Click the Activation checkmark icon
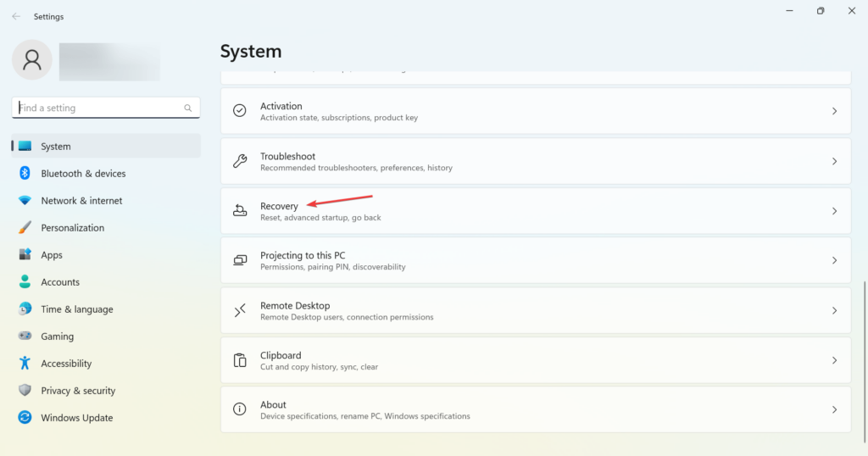 (x=240, y=111)
